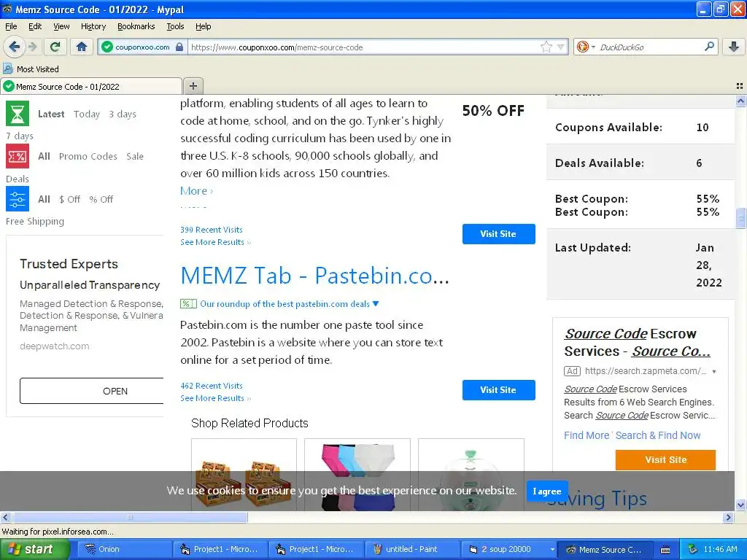
Task: Open the File menu
Action: (11, 26)
